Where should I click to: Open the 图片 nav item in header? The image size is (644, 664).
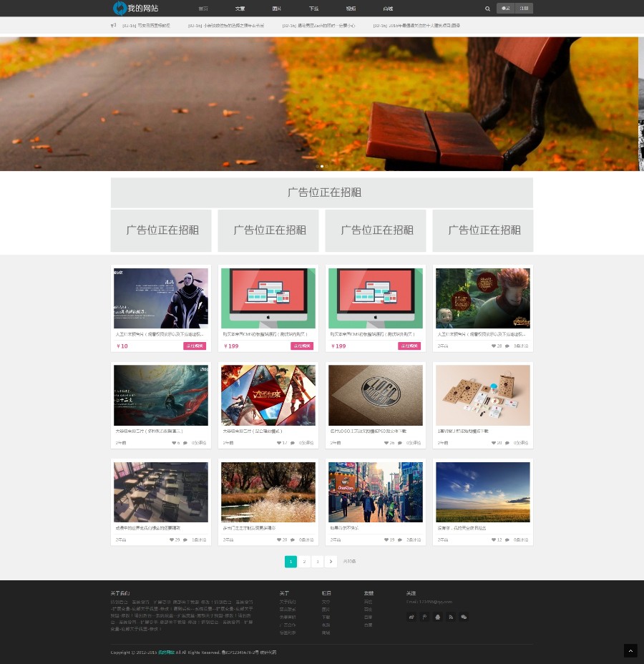point(276,9)
